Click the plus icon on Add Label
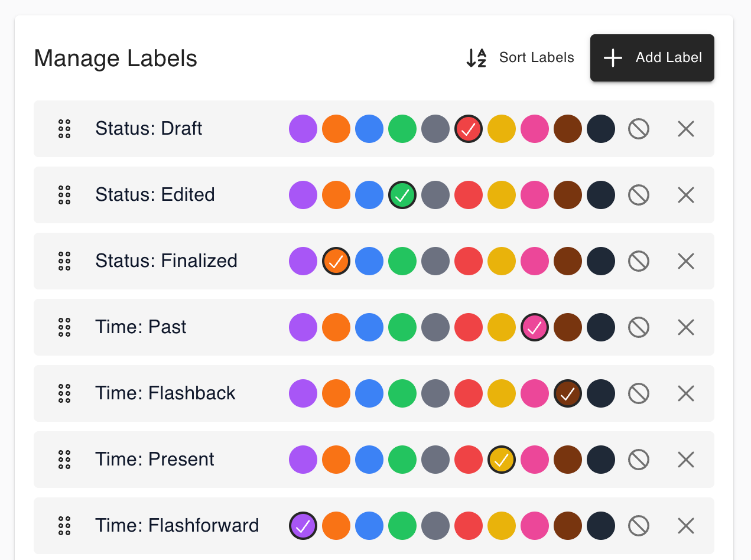This screenshot has height=560, width=751. (613, 57)
